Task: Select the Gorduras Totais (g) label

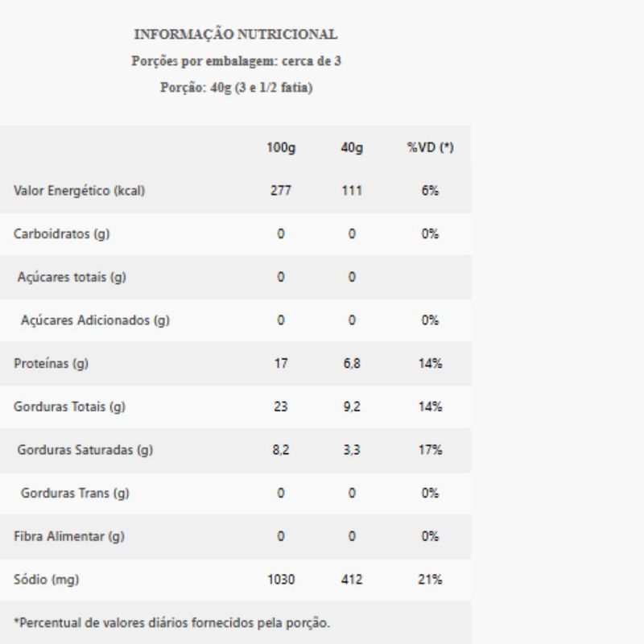Action: point(69,407)
